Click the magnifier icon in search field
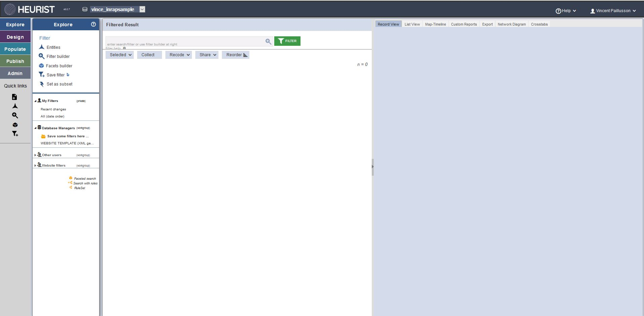 (x=268, y=41)
